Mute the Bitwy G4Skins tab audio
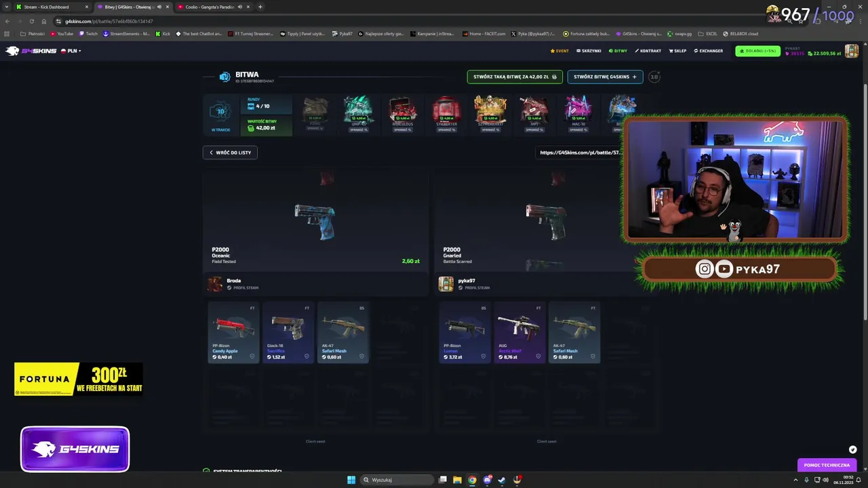Image resolution: width=868 pixels, height=488 pixels. 159,7
